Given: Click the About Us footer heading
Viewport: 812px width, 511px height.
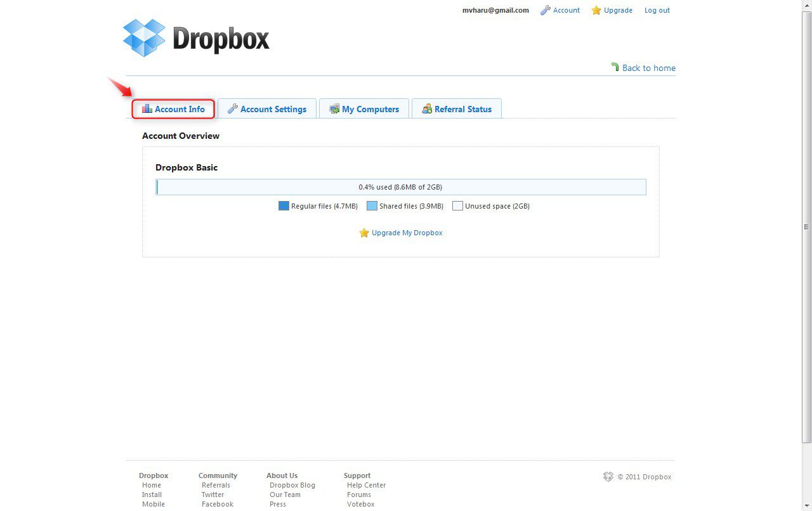Looking at the screenshot, I should [x=282, y=475].
